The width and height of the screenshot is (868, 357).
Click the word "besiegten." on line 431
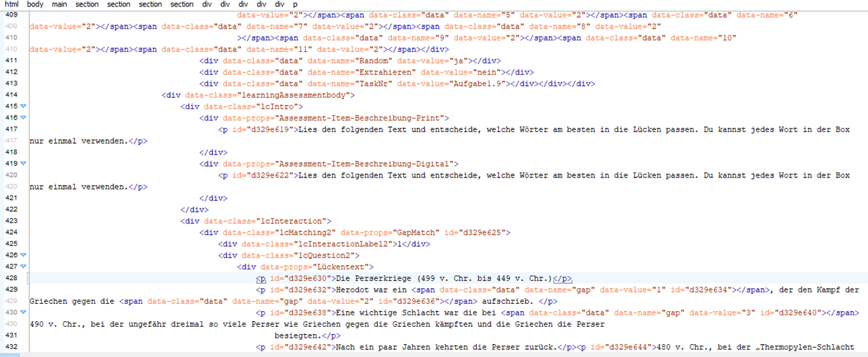coord(298,335)
